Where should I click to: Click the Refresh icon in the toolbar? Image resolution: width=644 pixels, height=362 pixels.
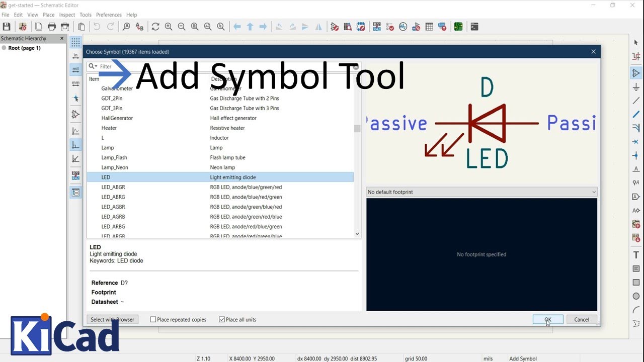tap(155, 27)
